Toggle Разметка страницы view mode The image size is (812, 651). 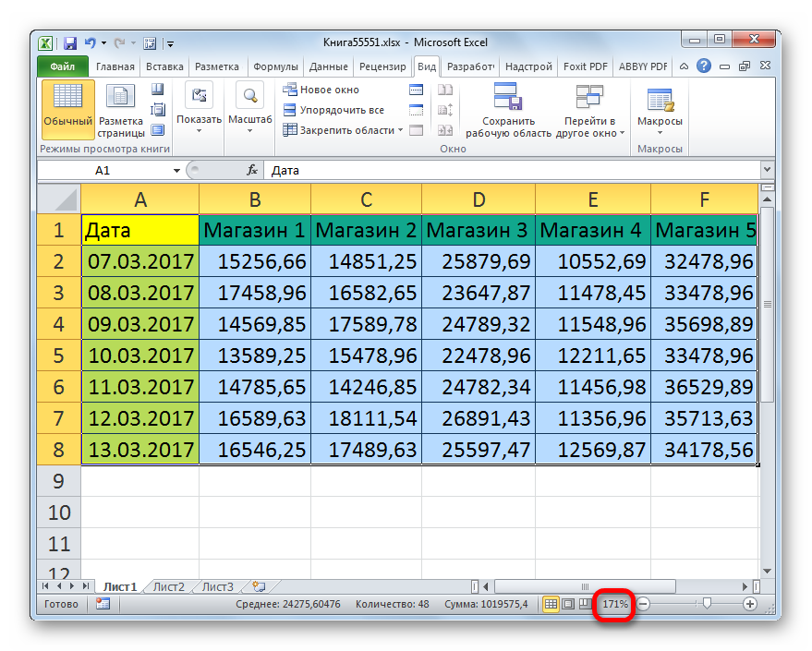coord(121,110)
